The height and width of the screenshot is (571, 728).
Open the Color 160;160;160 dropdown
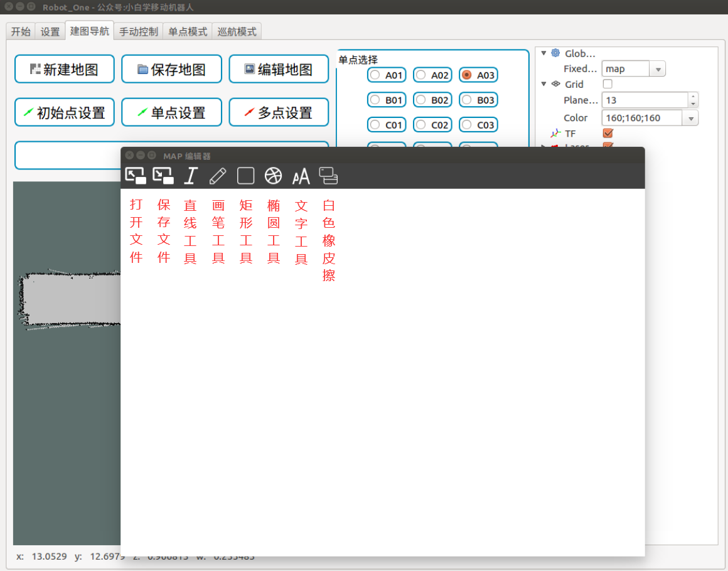pos(690,118)
